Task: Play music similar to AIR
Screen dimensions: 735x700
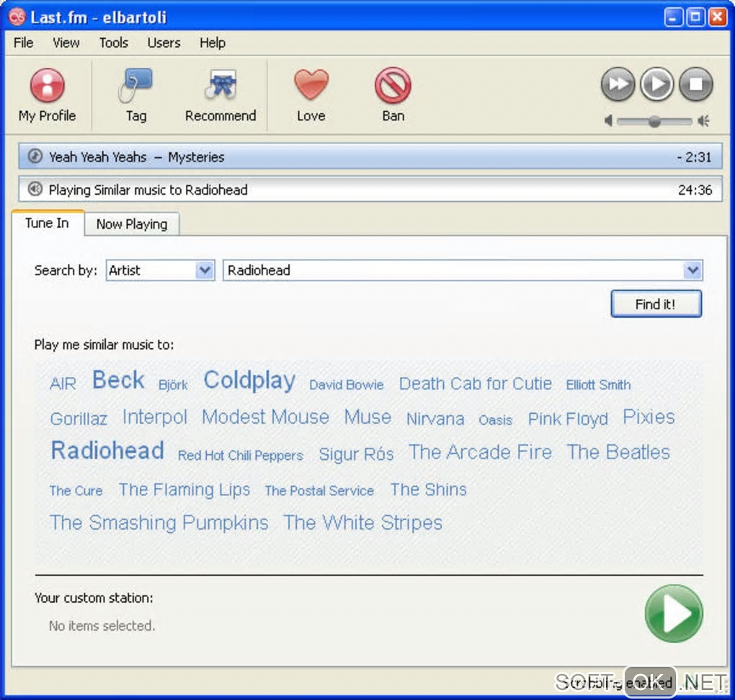Action: coord(63,384)
